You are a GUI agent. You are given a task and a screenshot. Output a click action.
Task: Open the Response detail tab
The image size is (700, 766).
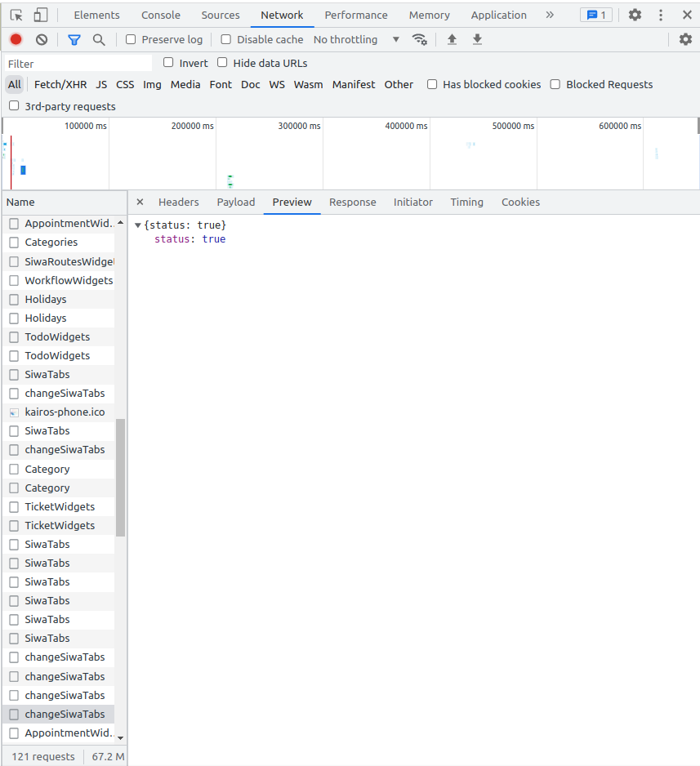click(353, 203)
